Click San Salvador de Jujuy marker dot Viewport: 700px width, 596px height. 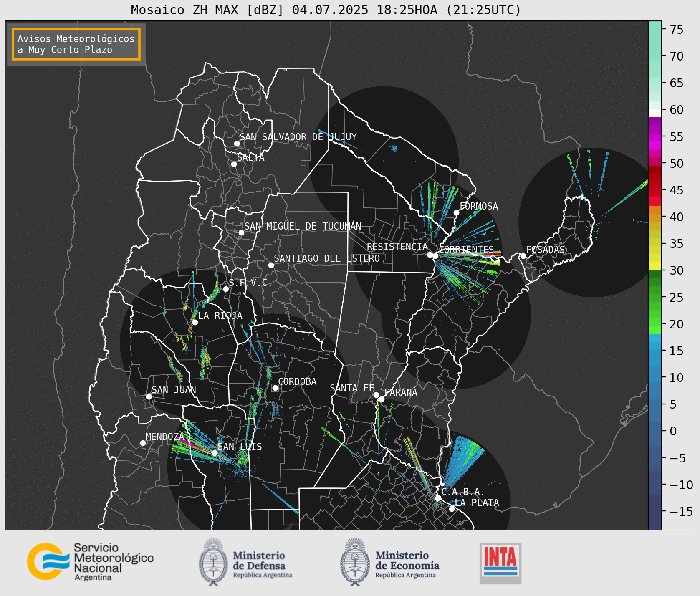coord(237,144)
